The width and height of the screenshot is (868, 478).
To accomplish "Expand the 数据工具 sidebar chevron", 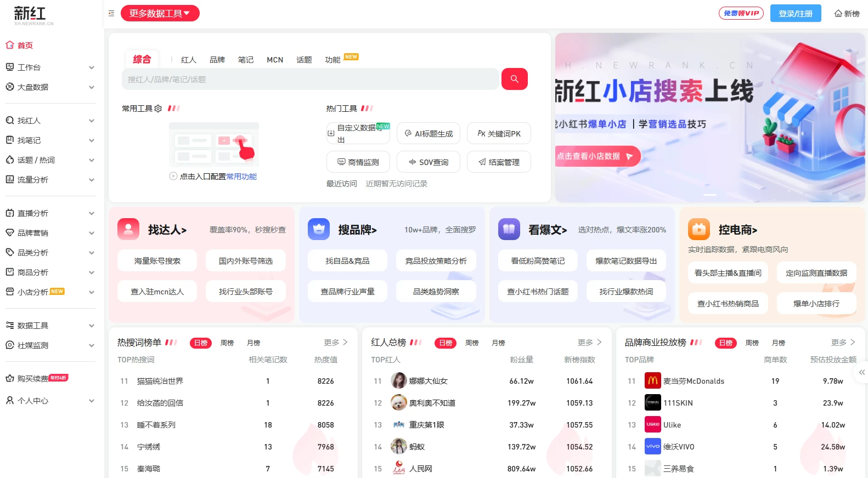I will [x=92, y=326].
